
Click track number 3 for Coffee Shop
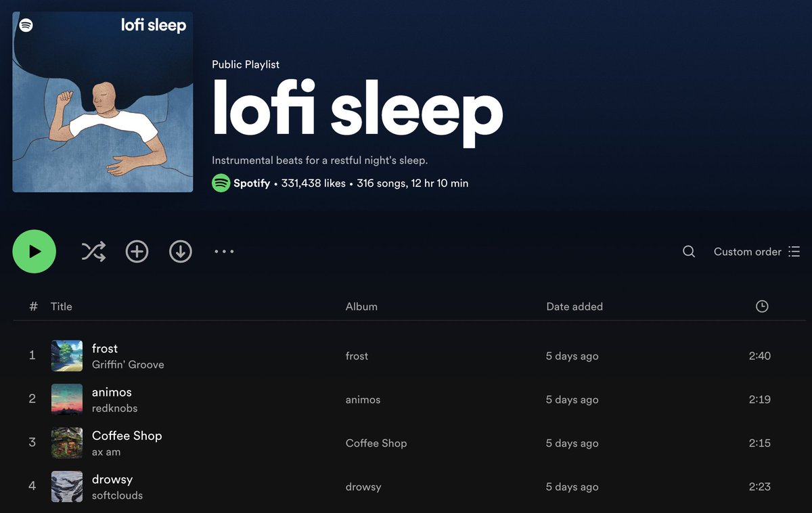[32, 443]
